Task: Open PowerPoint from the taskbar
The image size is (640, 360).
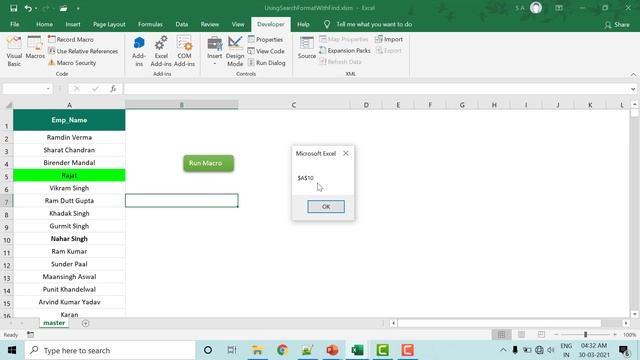Action: tap(332, 350)
